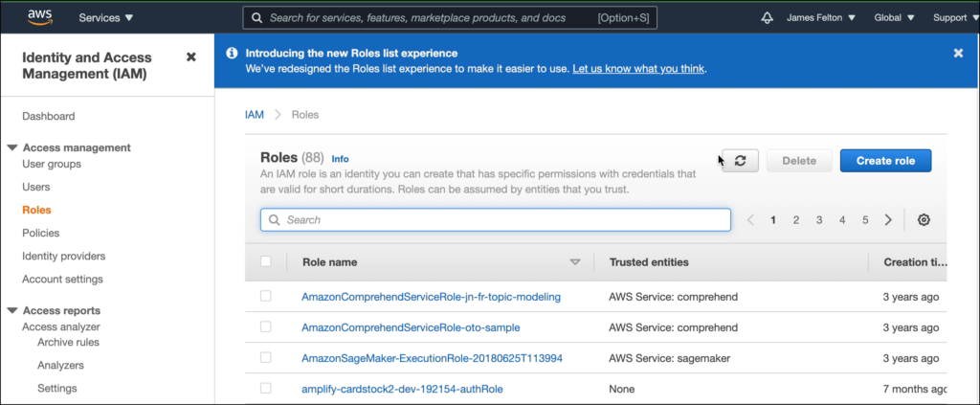The height and width of the screenshot is (405, 980).
Task: Sort by Role name triangle icon
Action: pos(575,262)
